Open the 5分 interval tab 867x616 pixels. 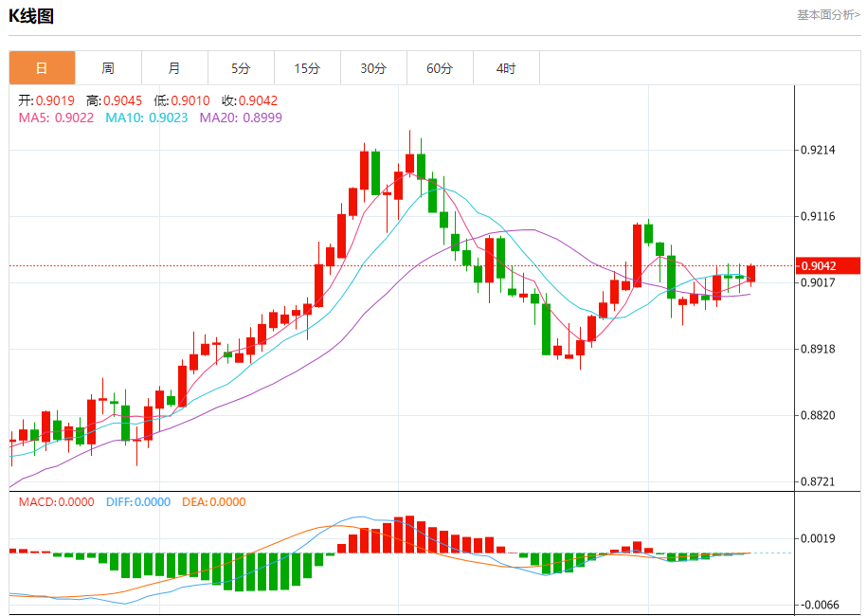pyautogui.click(x=241, y=68)
